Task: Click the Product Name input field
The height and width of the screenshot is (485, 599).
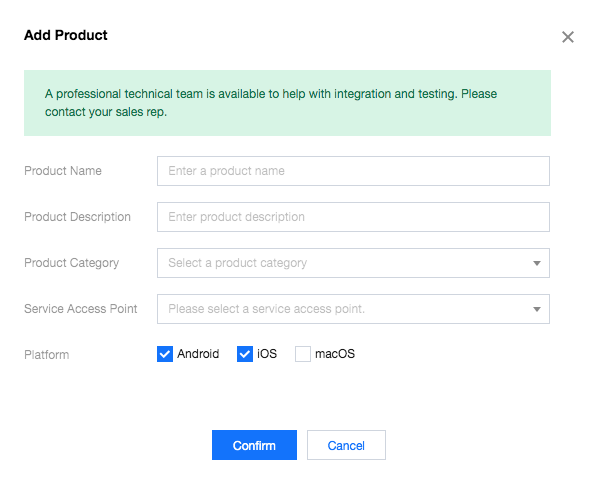Action: (x=353, y=171)
